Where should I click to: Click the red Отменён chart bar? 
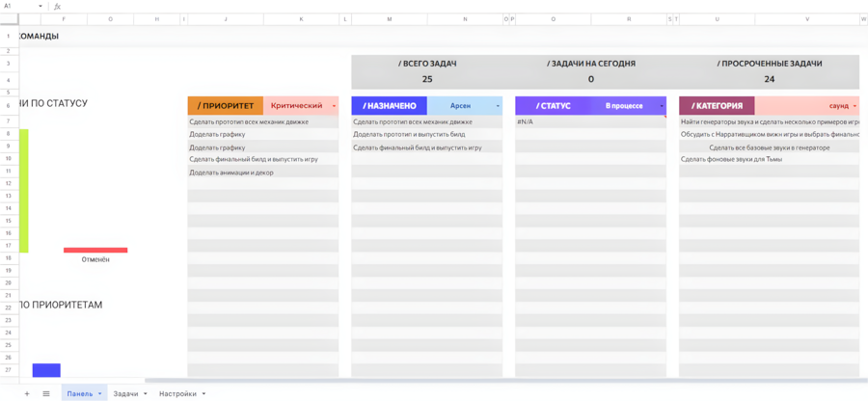[95, 250]
